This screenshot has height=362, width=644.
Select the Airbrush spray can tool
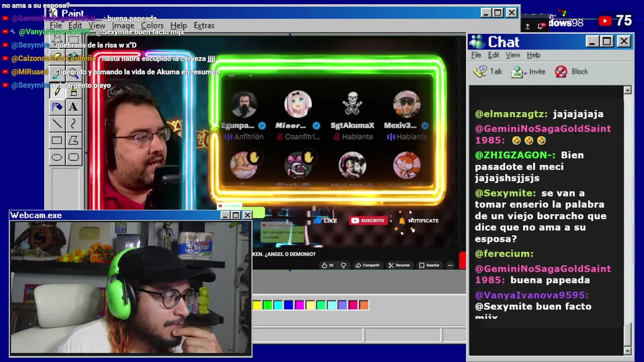[x=57, y=107]
